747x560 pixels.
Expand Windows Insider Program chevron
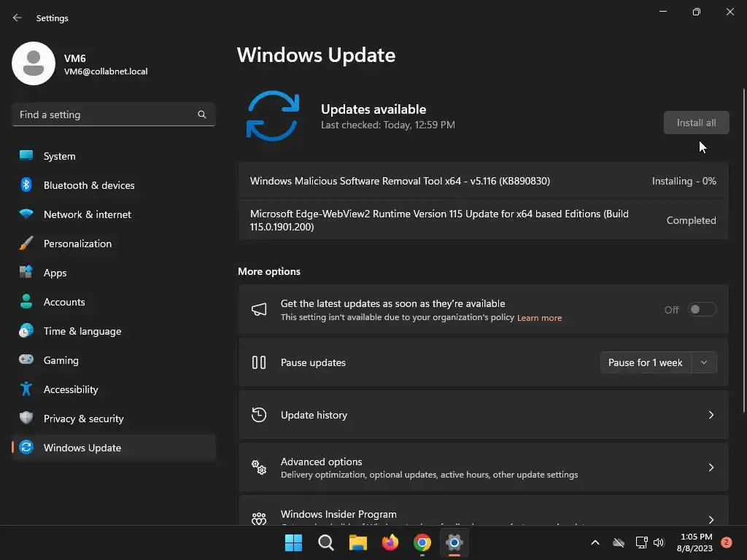pos(711,519)
